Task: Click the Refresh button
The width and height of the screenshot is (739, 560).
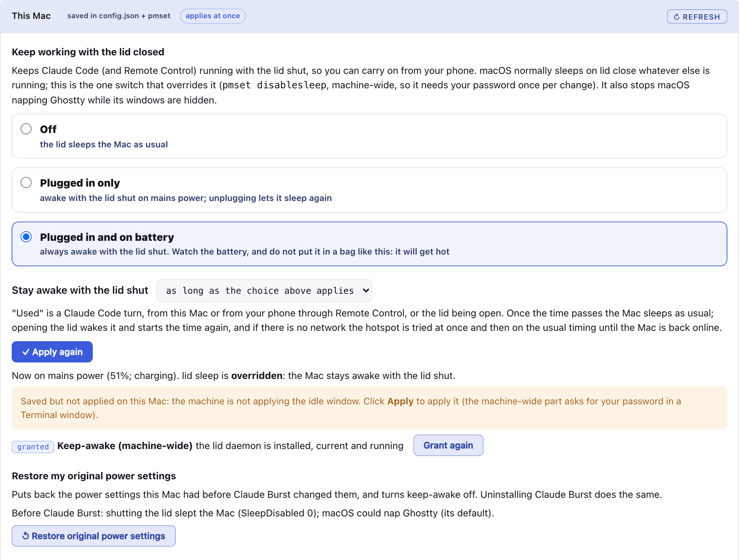Action: (697, 17)
